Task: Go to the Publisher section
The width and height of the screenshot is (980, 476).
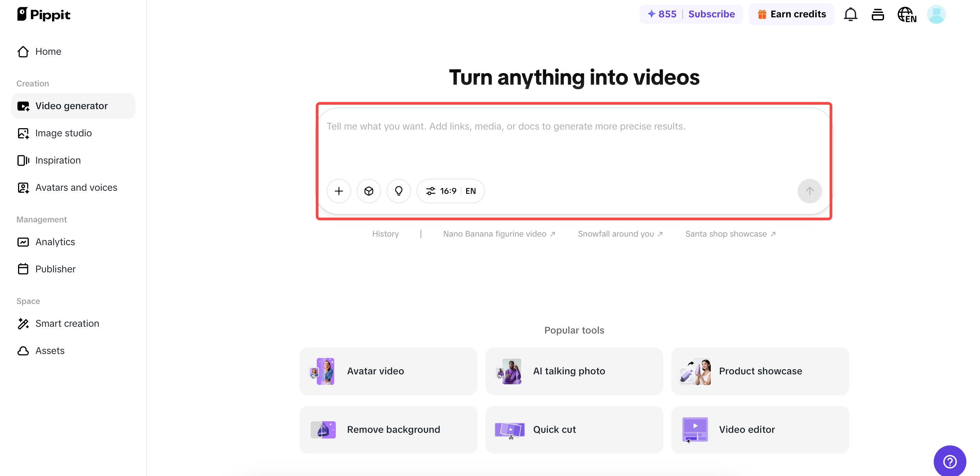Action: coord(55,269)
